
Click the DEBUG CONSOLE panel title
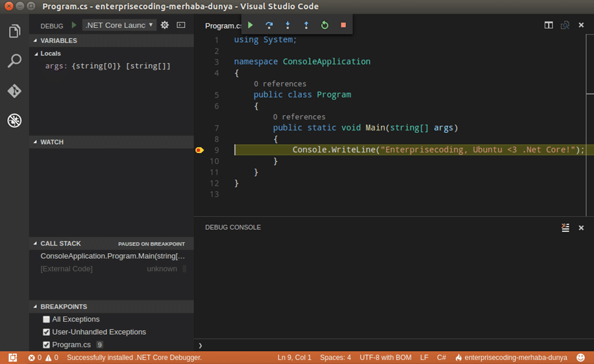pyautogui.click(x=233, y=227)
